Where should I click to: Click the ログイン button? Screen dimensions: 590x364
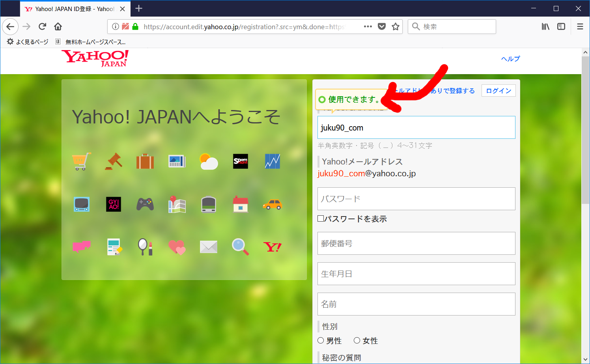coord(499,91)
